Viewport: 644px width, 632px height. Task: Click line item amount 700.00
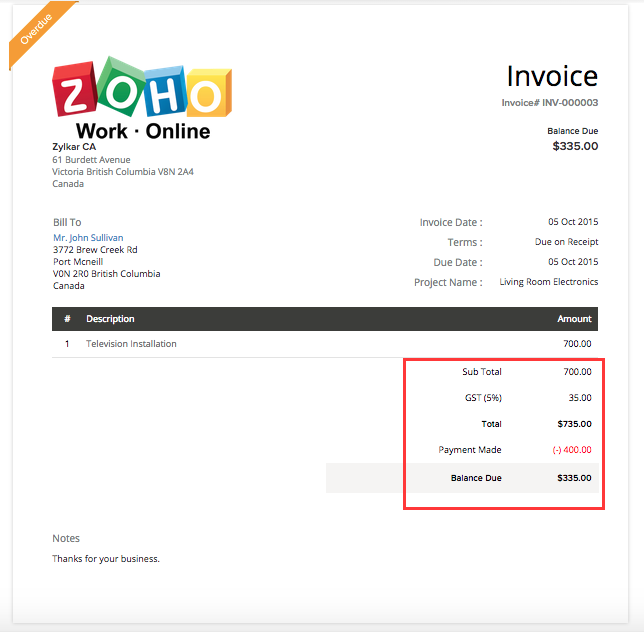(577, 344)
